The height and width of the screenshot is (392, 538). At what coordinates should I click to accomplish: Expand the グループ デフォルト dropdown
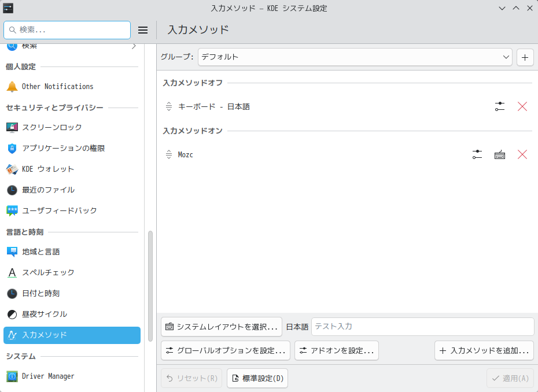click(x=355, y=57)
